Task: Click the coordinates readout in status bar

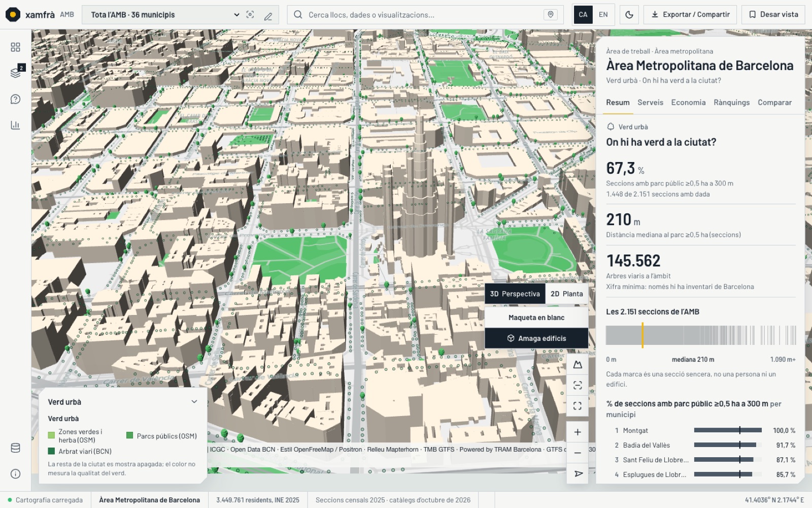Action: coord(774,500)
